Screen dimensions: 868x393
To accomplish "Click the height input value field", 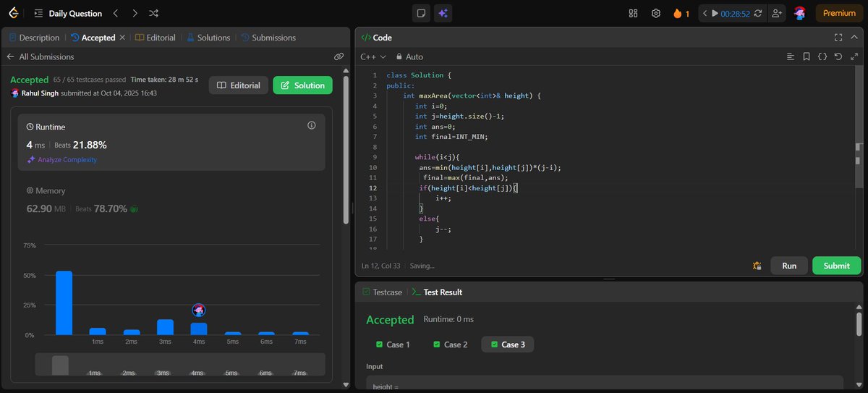I will 605,384.
